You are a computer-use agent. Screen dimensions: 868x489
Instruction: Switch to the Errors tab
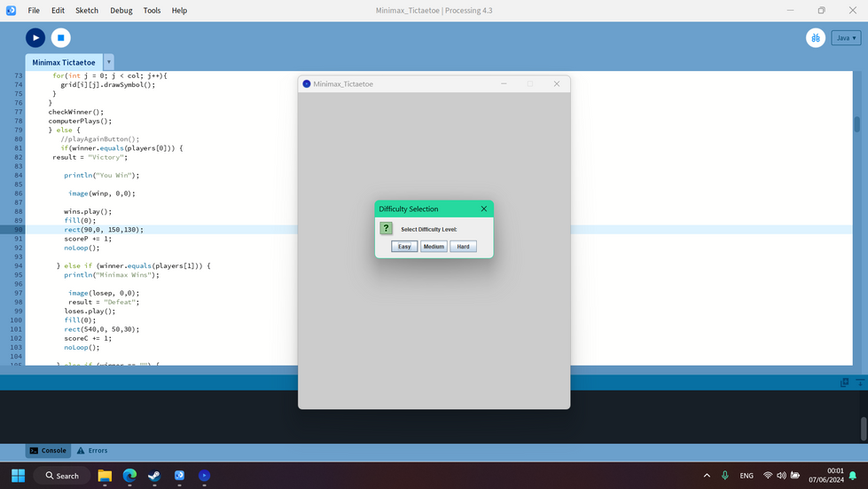tap(92, 450)
